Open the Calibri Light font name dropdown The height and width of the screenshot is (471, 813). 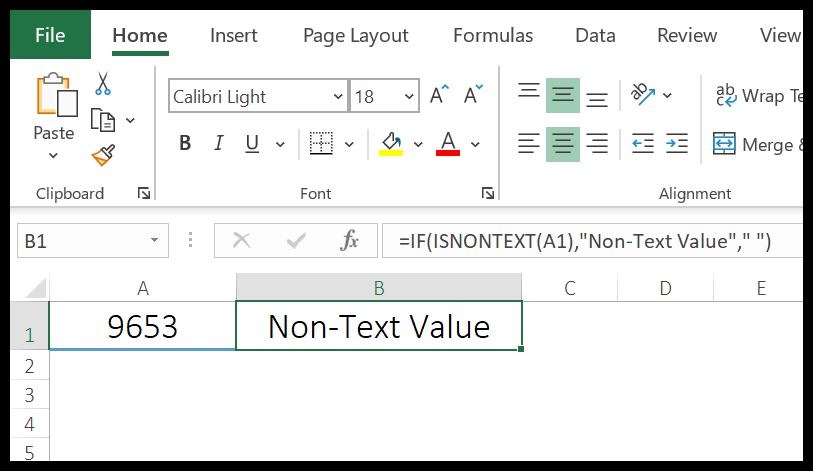(338, 96)
